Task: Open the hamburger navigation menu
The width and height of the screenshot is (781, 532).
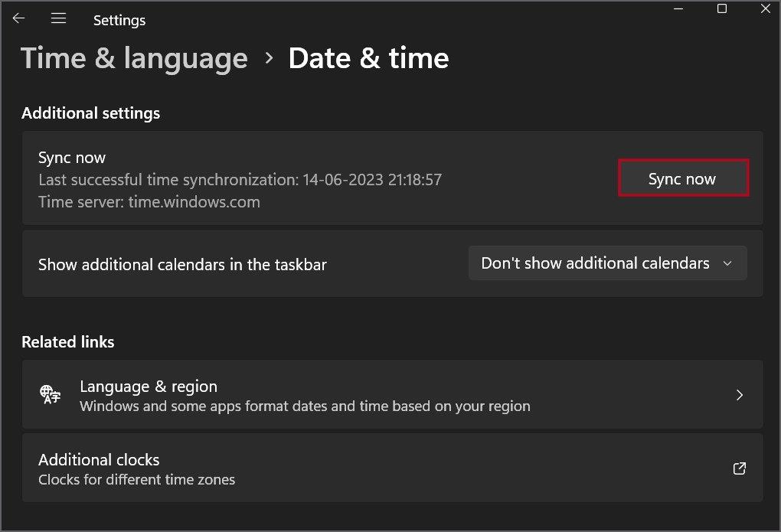Action: tap(58, 18)
